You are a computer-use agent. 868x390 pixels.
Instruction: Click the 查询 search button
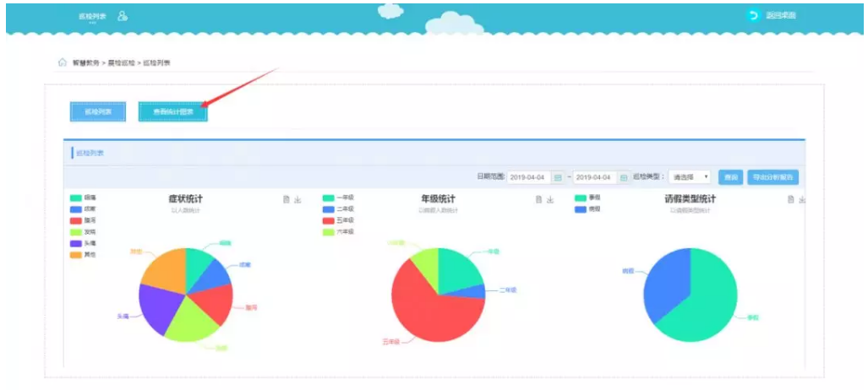[730, 177]
